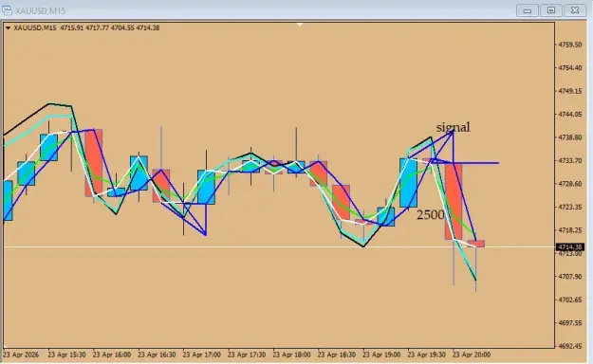Viewport: 593px width, 364px height.
Task: Click the '23 Apr 19:00' time axis label
Action: click(381, 355)
